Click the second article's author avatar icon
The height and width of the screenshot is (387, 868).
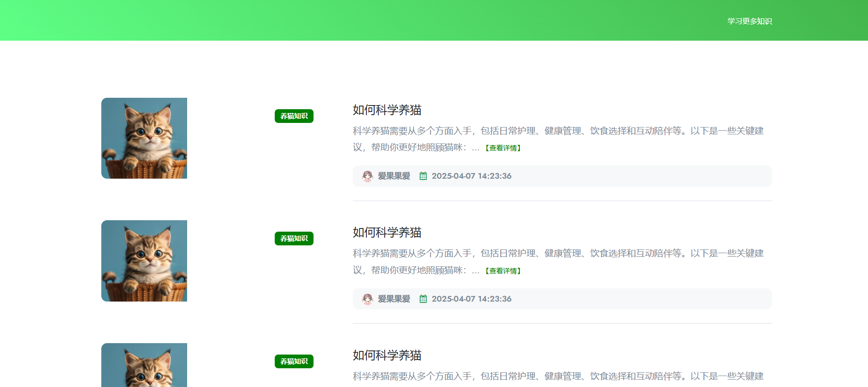pos(367,299)
